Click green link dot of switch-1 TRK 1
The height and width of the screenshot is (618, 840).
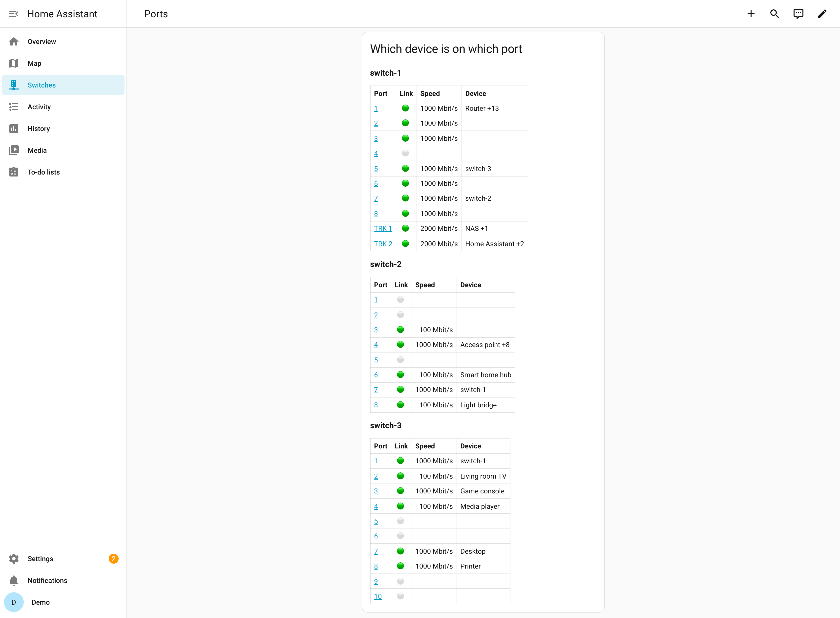tap(405, 228)
